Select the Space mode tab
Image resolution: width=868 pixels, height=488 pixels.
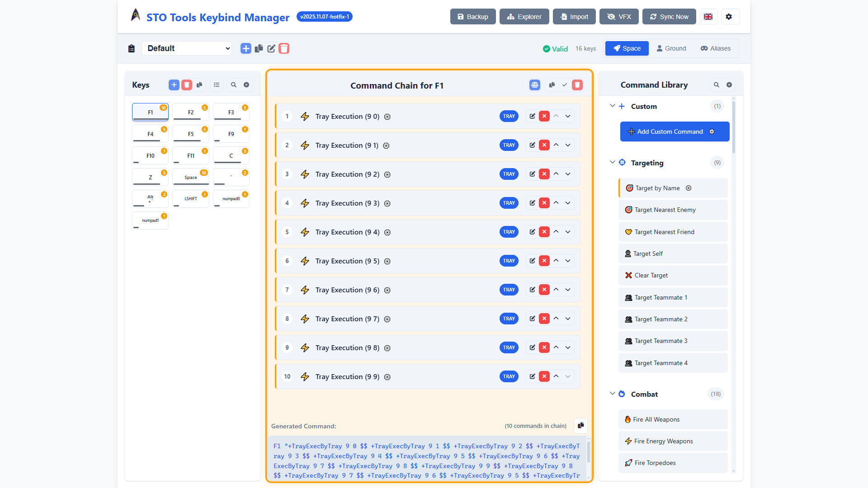click(x=627, y=48)
